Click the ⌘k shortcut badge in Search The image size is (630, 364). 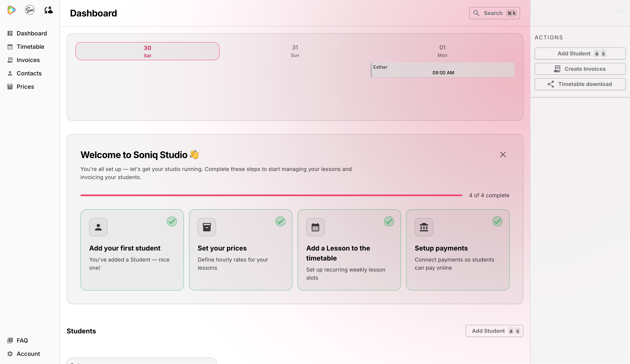click(511, 13)
